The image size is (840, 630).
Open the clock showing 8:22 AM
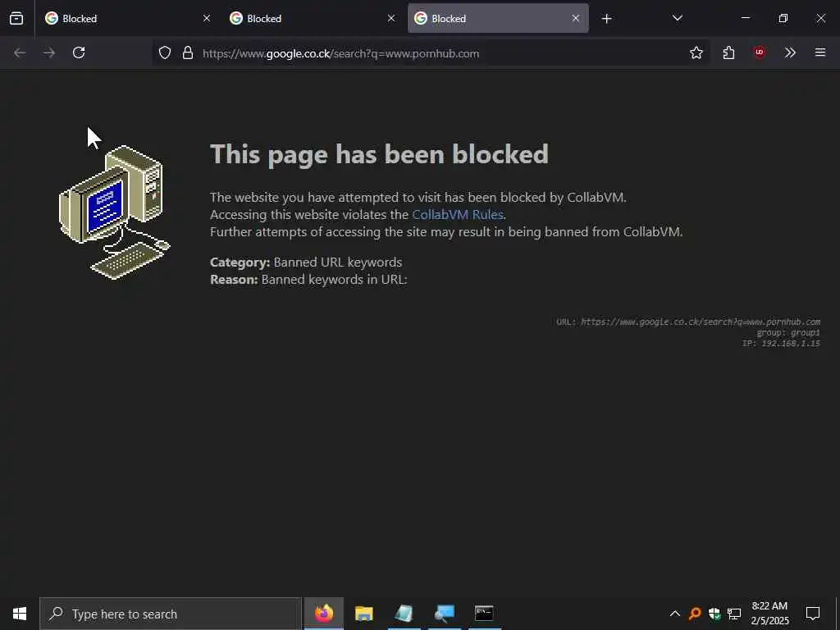click(x=769, y=614)
